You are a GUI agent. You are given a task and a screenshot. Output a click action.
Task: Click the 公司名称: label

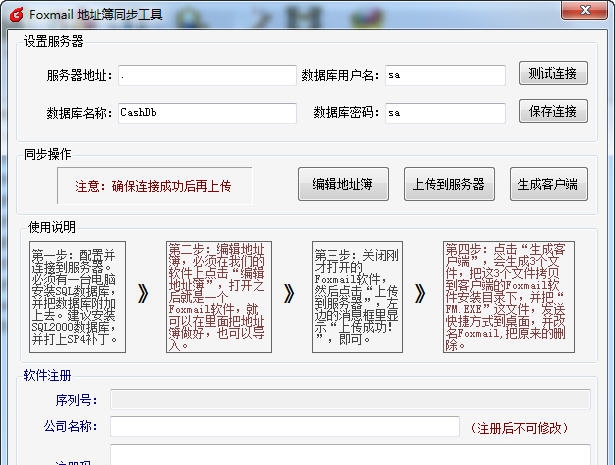pyautogui.click(x=71, y=426)
